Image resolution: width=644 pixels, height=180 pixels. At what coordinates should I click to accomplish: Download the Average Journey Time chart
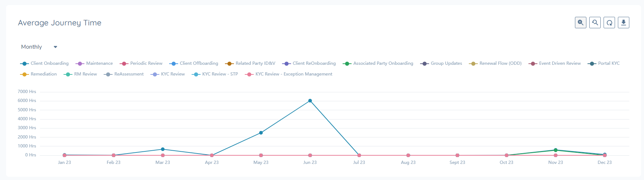tap(623, 23)
